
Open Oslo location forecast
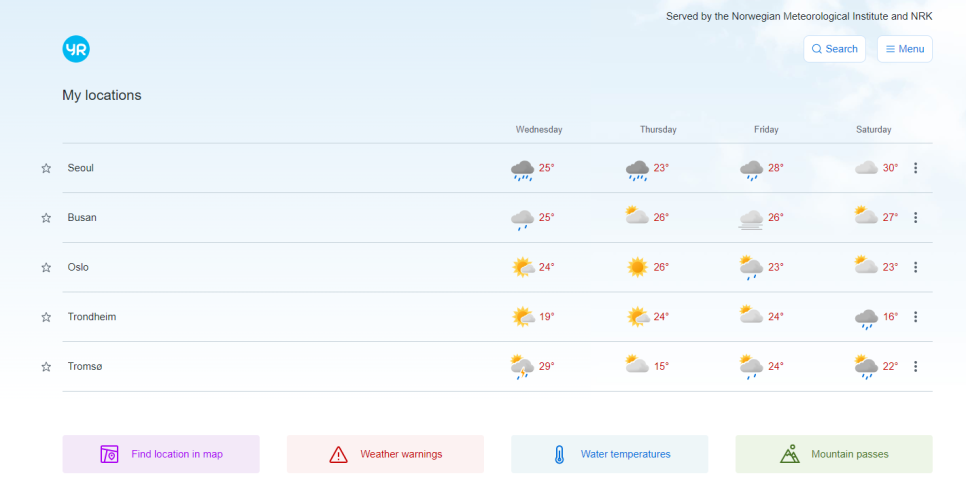[78, 267]
